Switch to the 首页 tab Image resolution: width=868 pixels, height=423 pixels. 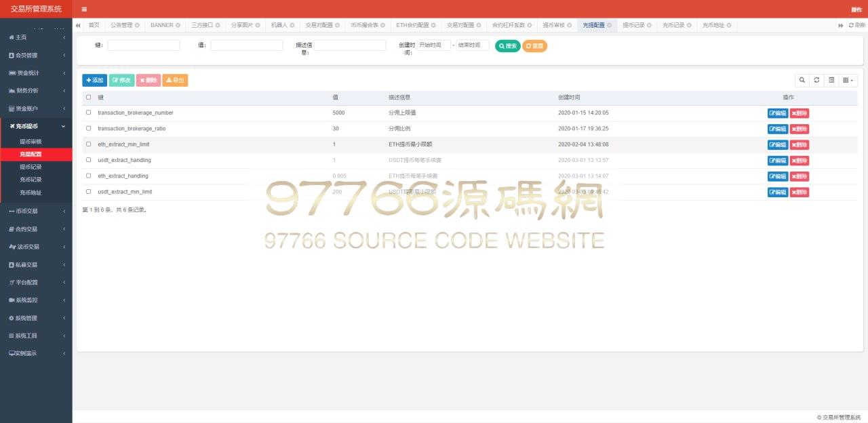coord(94,25)
